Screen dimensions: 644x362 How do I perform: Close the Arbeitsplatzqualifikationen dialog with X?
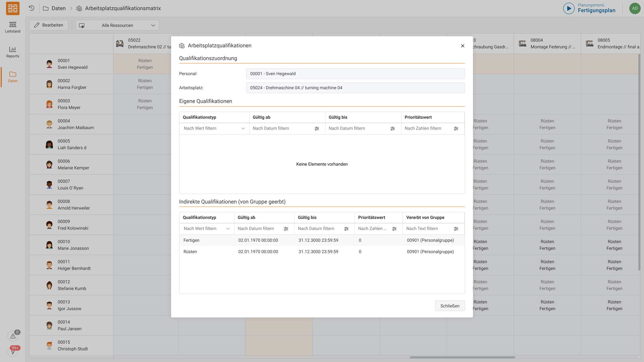pos(463,46)
